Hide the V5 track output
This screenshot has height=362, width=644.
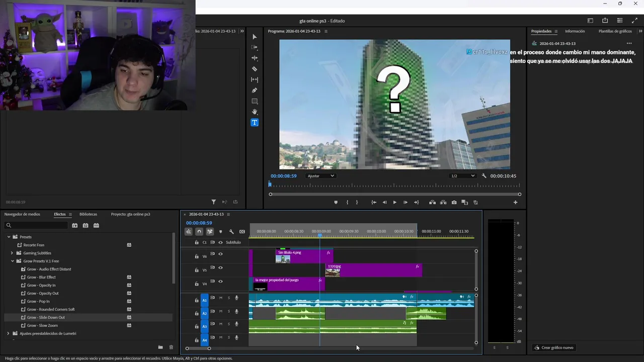click(x=220, y=267)
